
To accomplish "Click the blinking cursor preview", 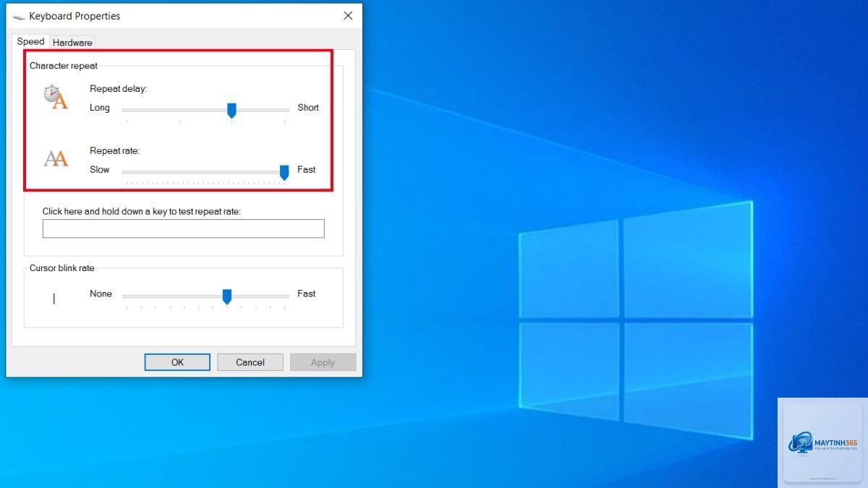I will pos(54,298).
